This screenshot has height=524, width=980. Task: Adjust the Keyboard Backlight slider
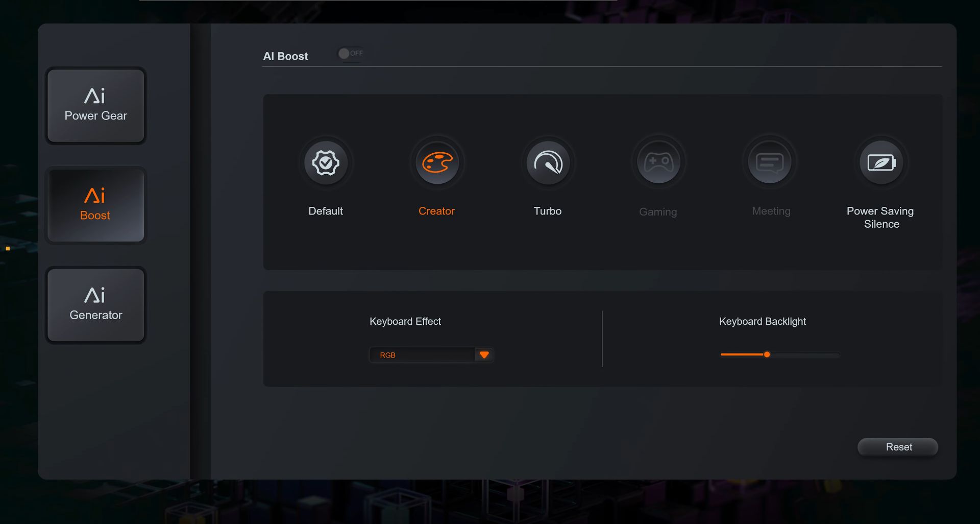767,354
